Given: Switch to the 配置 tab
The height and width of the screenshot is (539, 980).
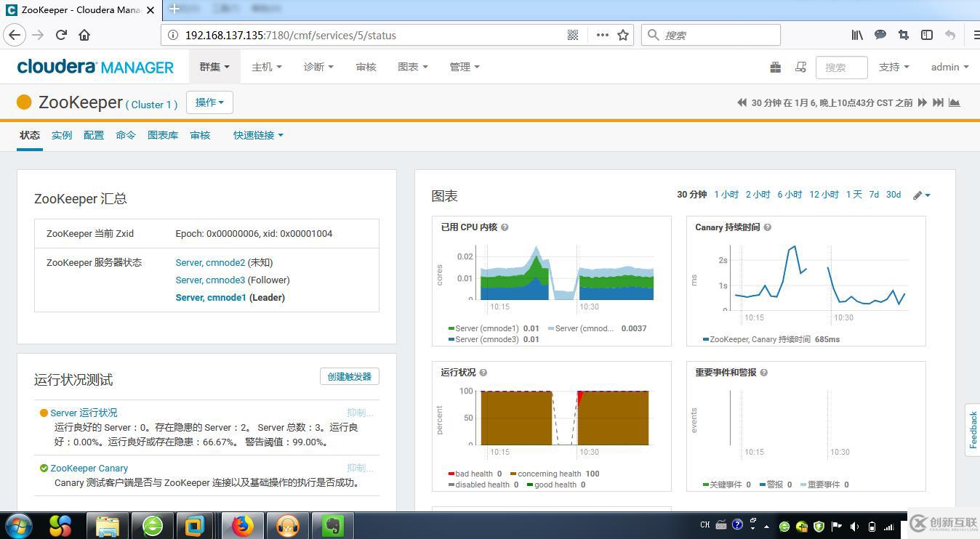Looking at the screenshot, I should tap(94, 135).
